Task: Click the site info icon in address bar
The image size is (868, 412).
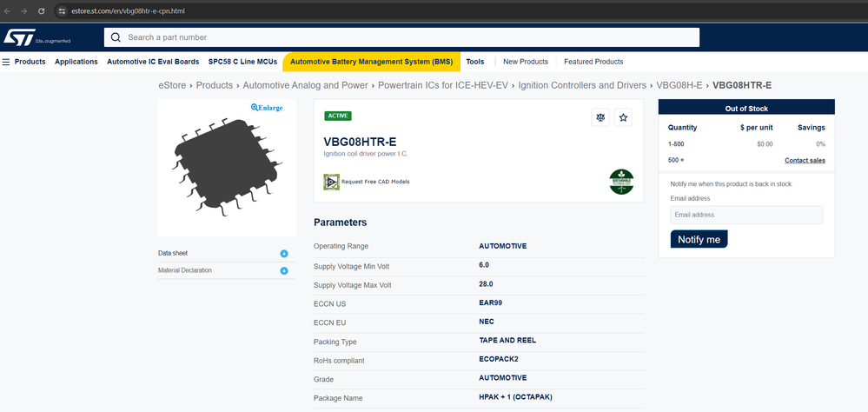Action: [62, 11]
